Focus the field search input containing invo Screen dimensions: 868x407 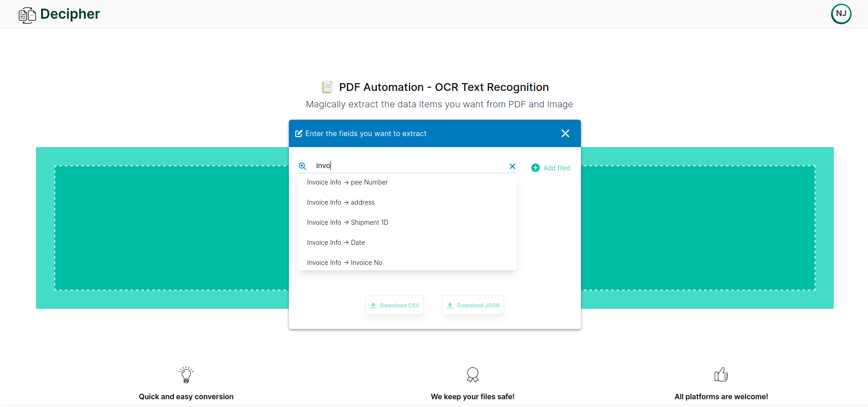[408, 166]
